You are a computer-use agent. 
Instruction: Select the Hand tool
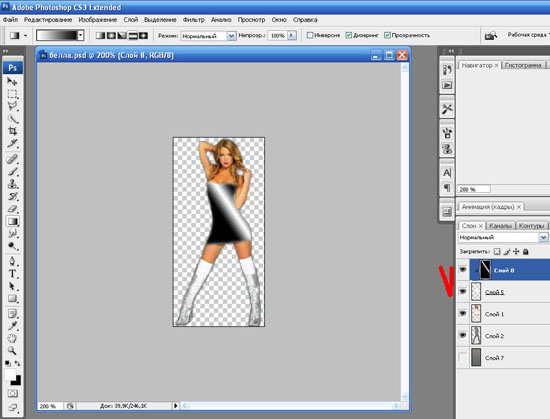click(x=12, y=338)
